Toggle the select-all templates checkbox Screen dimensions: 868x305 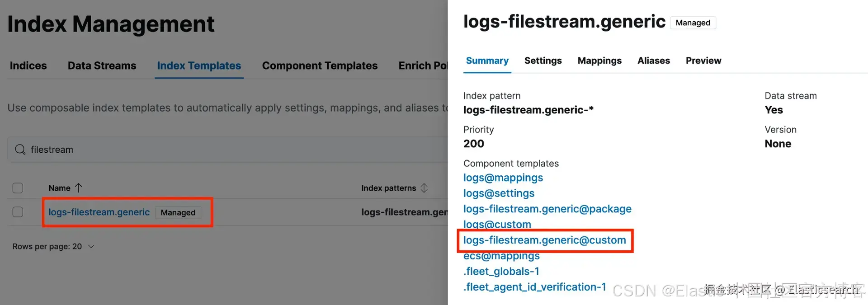click(x=18, y=188)
